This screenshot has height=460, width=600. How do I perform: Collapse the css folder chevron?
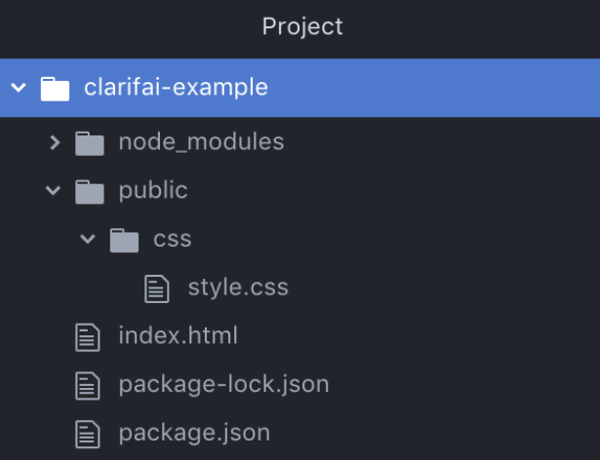tap(88, 240)
